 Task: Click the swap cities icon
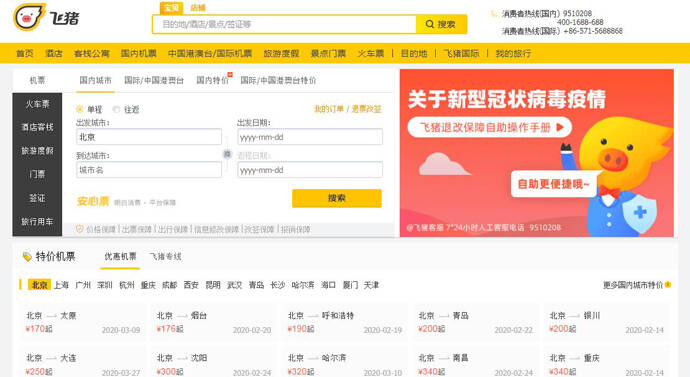point(227,154)
